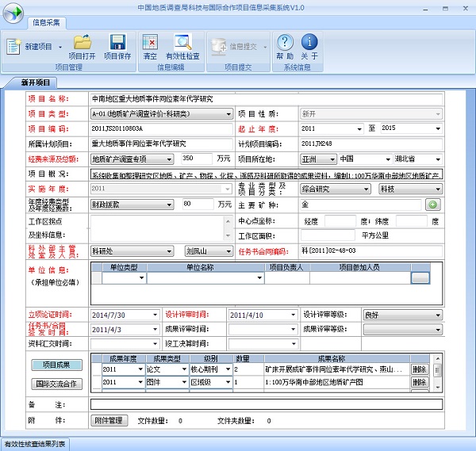This screenshot has width=476, height=451.
Task: Click the results table scrollbar down arrow
Action: click(x=438, y=388)
